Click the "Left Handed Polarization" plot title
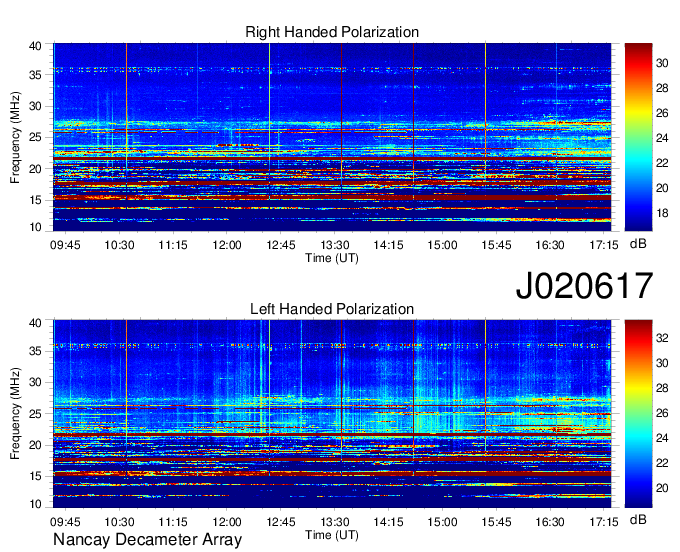680x552 pixels. [332, 309]
